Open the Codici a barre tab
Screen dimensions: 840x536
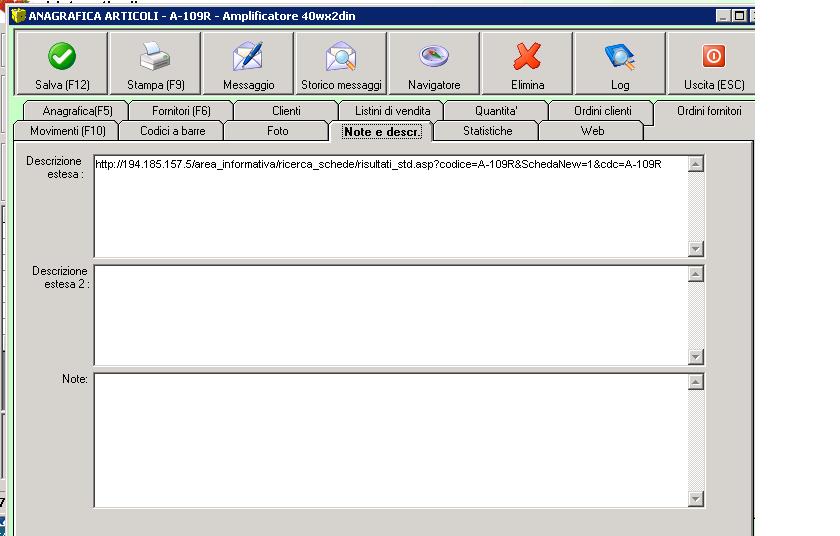[x=172, y=131]
